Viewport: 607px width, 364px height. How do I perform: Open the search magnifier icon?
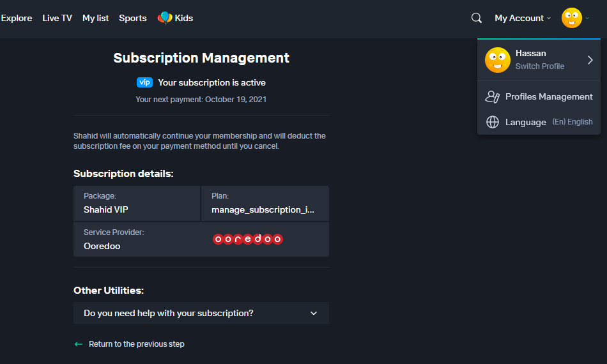click(477, 18)
